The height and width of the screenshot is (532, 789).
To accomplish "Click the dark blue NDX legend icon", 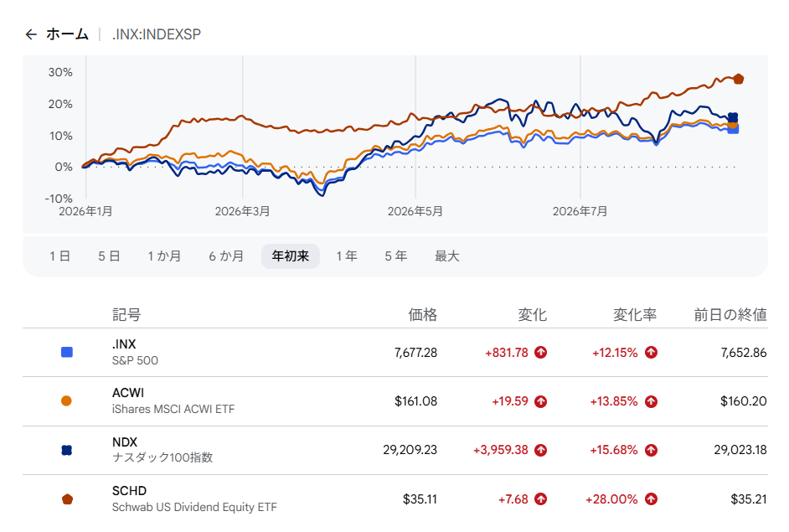I will click(66, 450).
